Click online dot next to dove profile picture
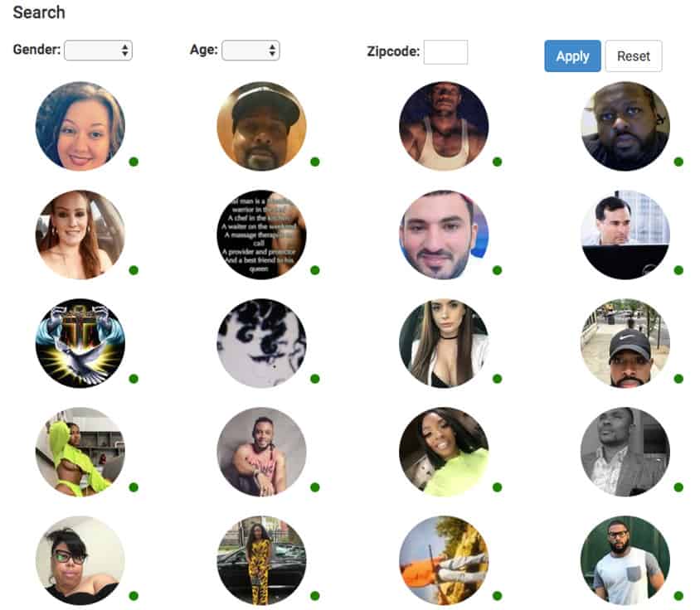 134,379
